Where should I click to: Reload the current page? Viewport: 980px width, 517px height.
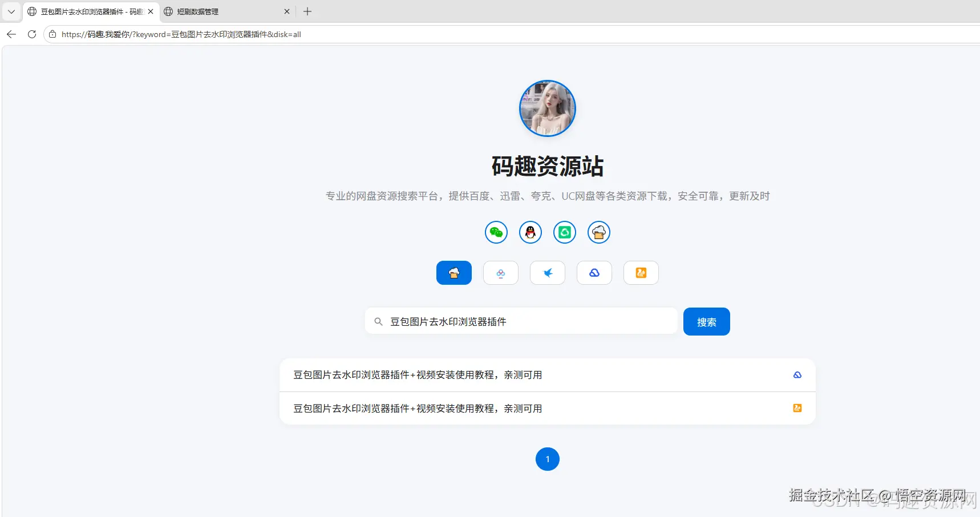click(x=32, y=34)
